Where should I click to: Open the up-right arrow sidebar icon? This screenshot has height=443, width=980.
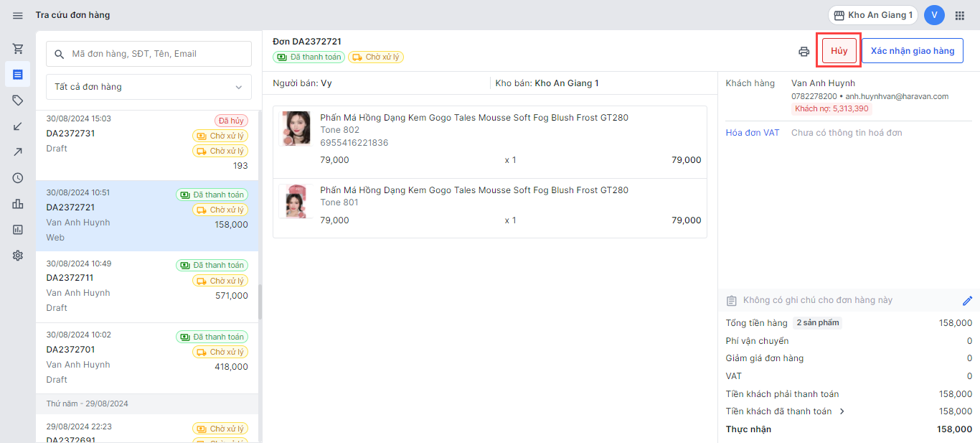click(18, 151)
